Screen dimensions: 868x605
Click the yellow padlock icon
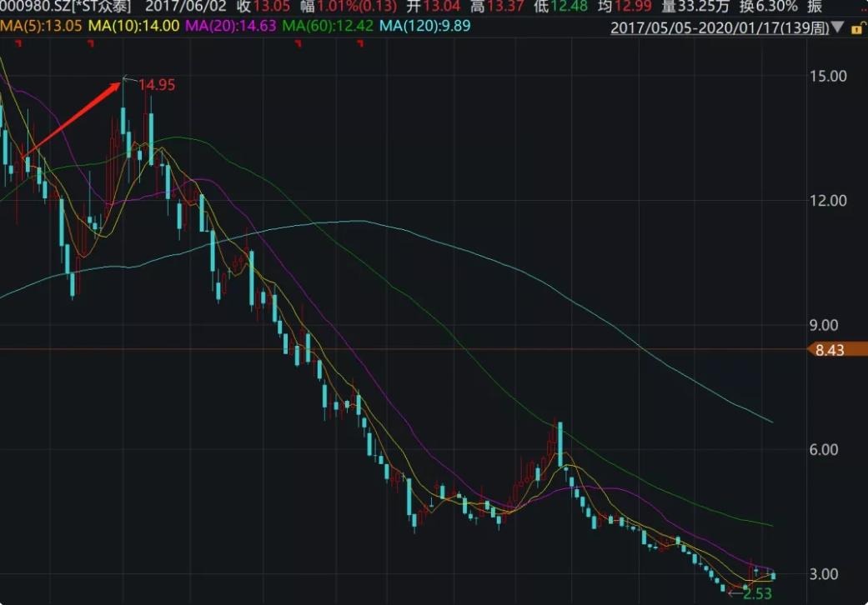click(x=856, y=28)
